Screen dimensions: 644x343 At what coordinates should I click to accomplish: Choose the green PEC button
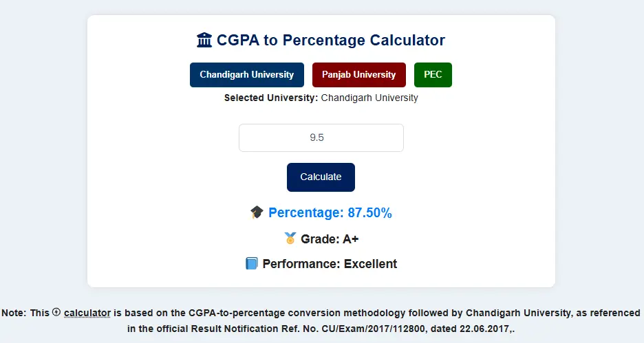433,74
